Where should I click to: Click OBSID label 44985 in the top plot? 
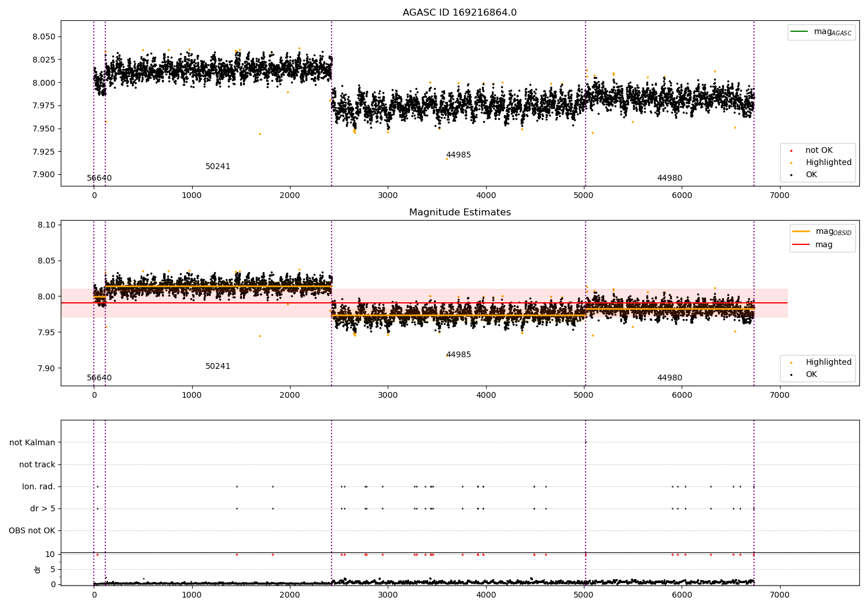tap(458, 155)
